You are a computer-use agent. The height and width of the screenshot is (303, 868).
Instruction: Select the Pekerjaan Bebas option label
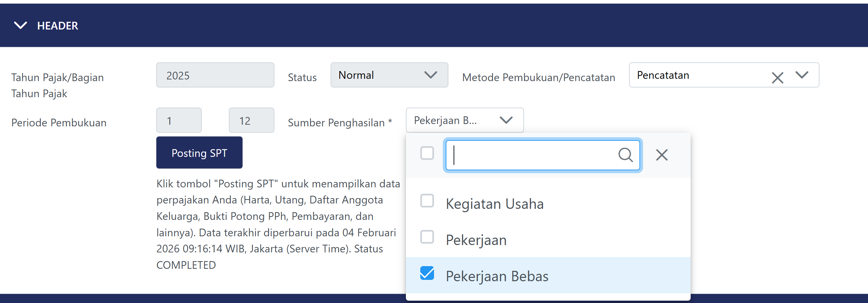tap(497, 276)
